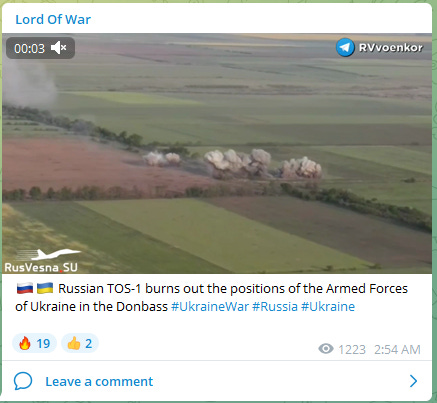
Task: Click the Ukrainian flag emoji
Action: pos(45,288)
